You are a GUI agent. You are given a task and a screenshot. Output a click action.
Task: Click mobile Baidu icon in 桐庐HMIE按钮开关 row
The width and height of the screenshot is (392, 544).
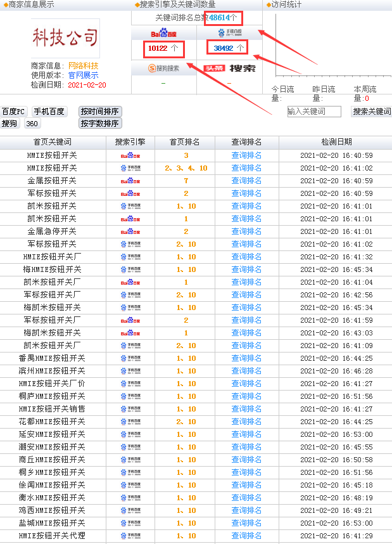point(130,396)
